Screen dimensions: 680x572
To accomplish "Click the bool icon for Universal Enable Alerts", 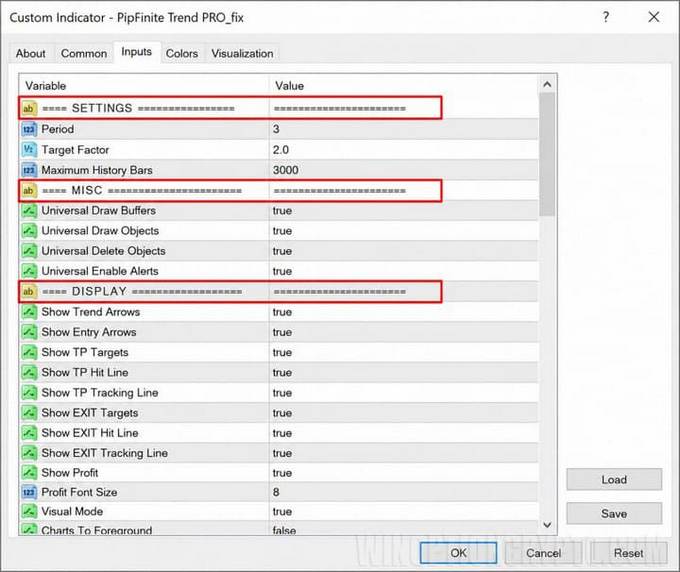I will coord(29,271).
